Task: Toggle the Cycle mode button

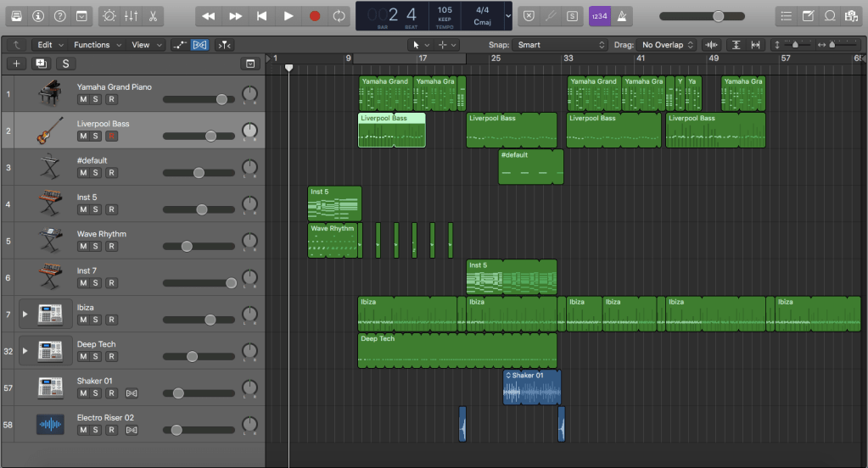Action: (x=339, y=16)
